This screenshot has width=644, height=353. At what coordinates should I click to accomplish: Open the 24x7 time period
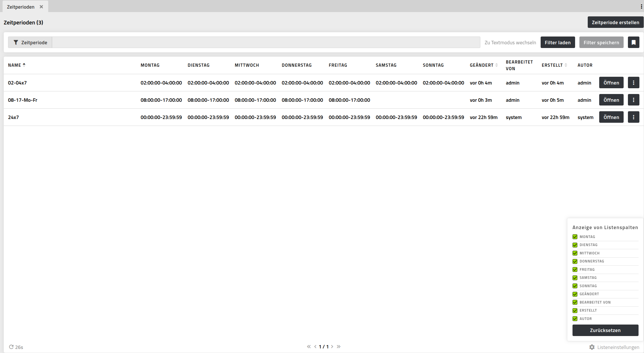tap(611, 117)
